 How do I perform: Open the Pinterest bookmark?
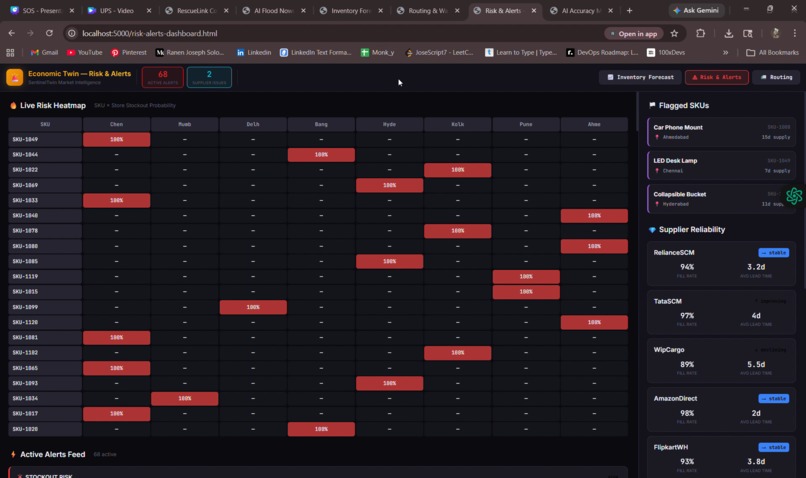[129, 52]
